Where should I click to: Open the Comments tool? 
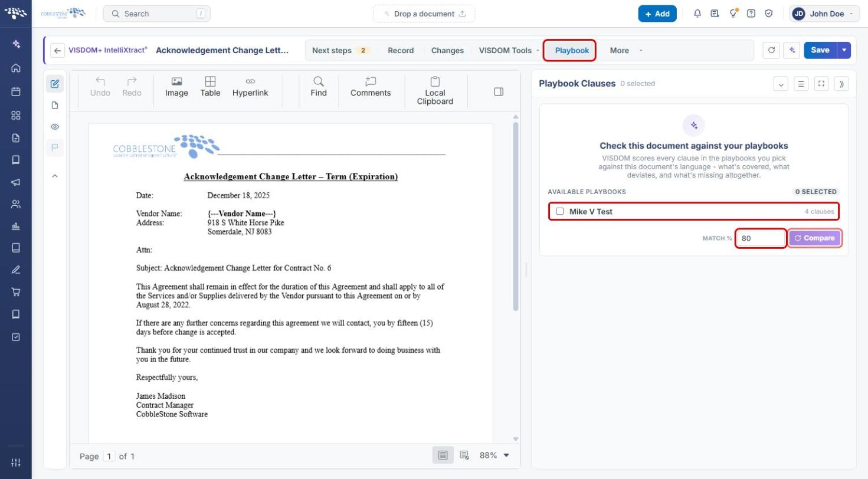[371, 87]
